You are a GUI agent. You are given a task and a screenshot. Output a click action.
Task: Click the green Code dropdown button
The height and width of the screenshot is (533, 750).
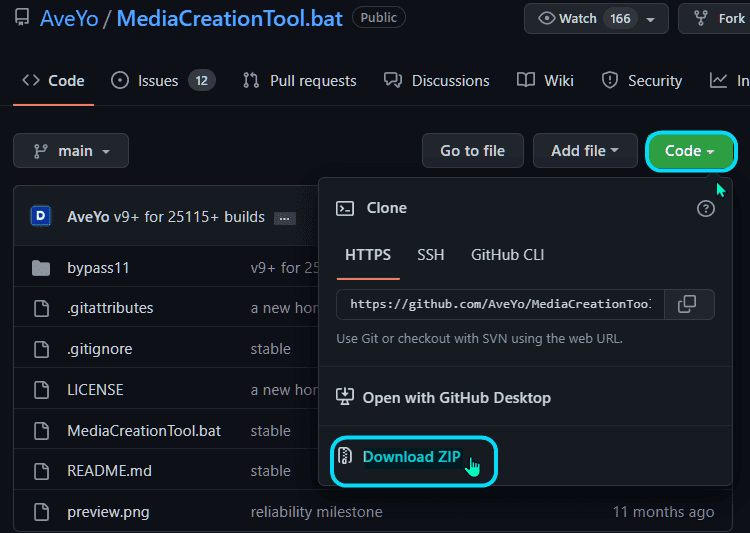tap(691, 151)
